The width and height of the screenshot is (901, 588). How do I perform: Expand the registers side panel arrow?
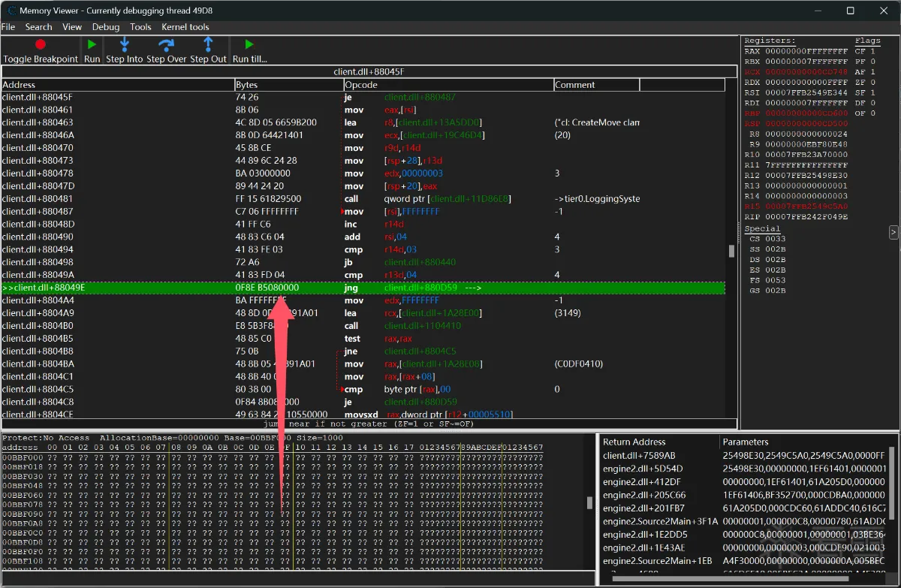(893, 232)
